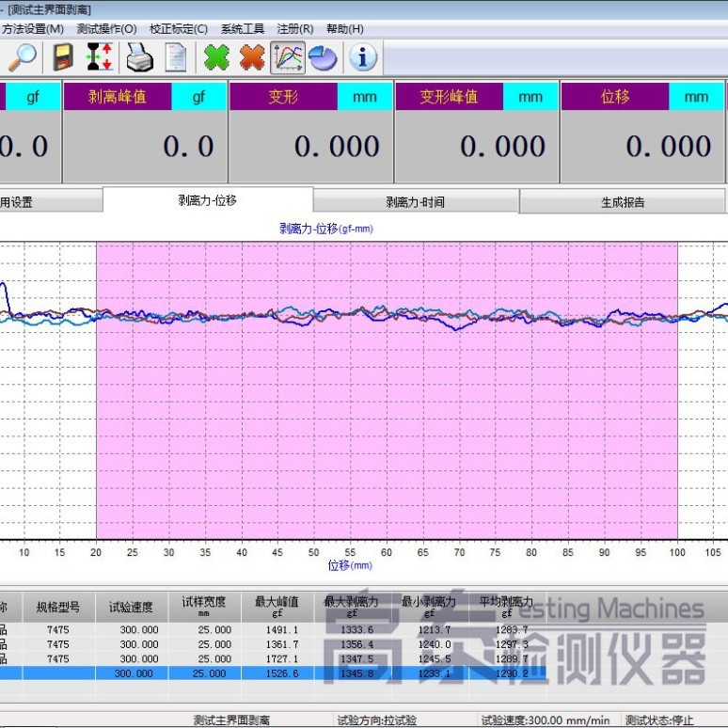The image size is (728, 728).
Task: Open the 系统工具 menu
Action: coord(243,29)
